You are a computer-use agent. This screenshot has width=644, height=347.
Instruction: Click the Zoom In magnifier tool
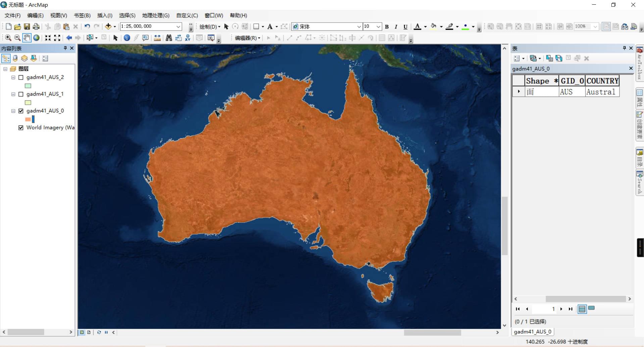(8, 38)
